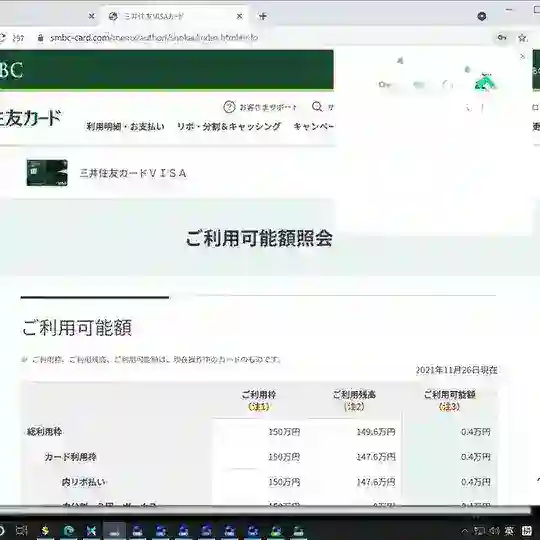The height and width of the screenshot is (540, 540).
Task: Click the ご利用可能額 section title
Action: point(77,328)
